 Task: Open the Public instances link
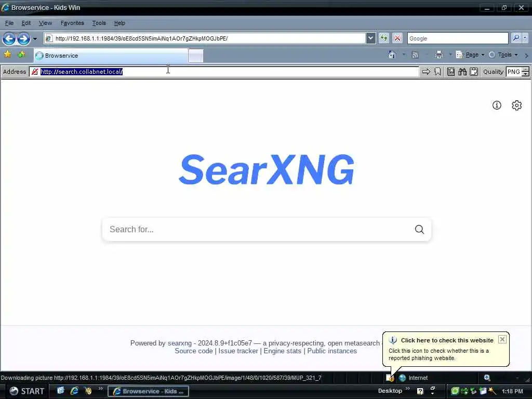coord(332,351)
